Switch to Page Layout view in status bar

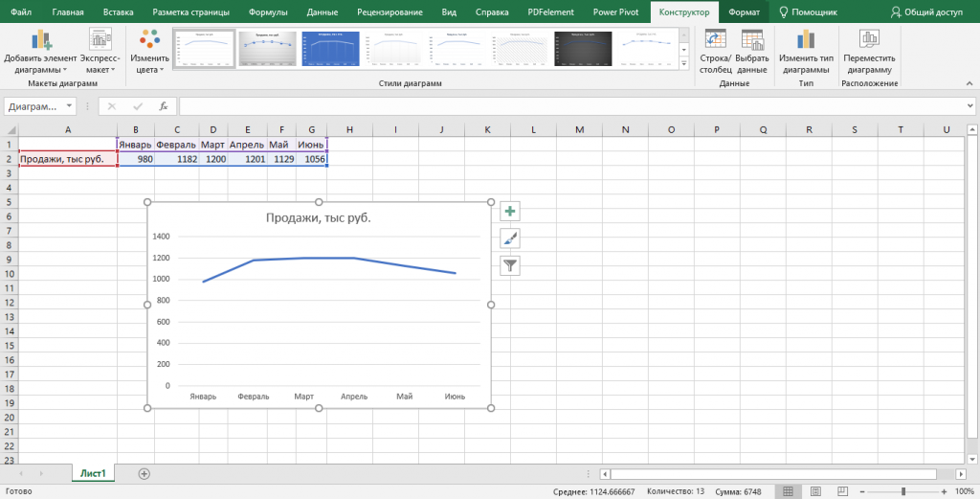(x=815, y=491)
